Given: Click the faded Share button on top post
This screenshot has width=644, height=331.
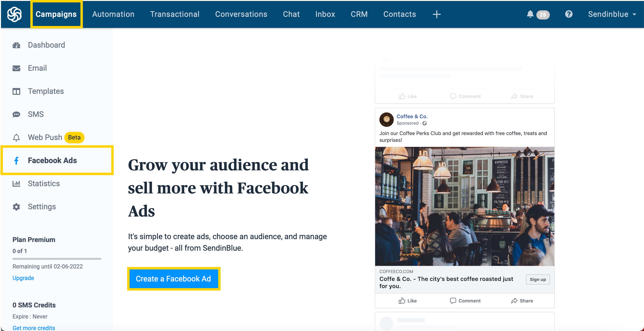Looking at the screenshot, I should pyautogui.click(x=522, y=96).
